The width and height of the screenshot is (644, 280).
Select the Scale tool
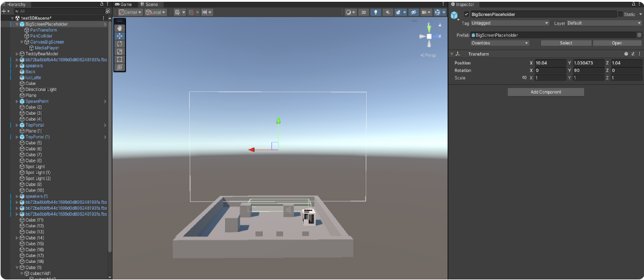click(120, 52)
